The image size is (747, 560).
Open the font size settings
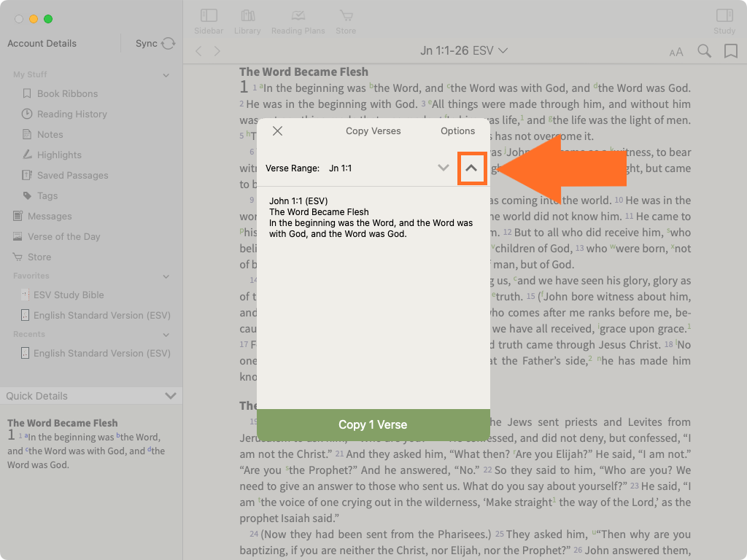pyautogui.click(x=676, y=52)
